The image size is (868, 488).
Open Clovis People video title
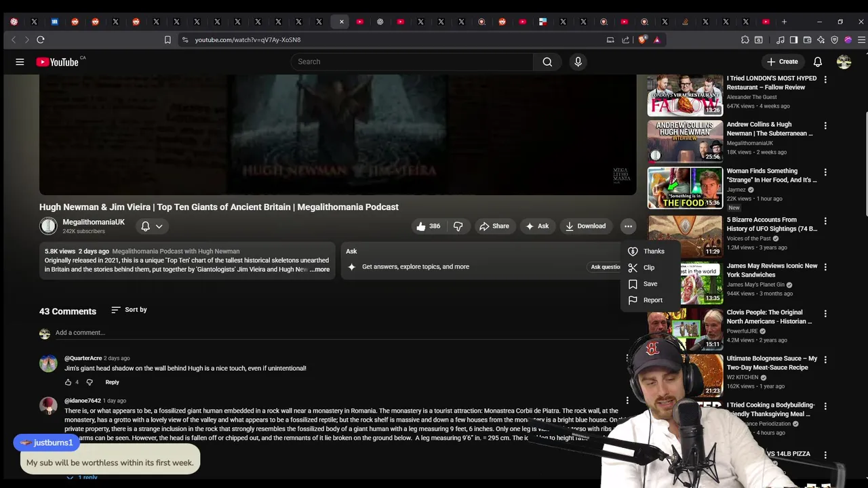coord(769,317)
